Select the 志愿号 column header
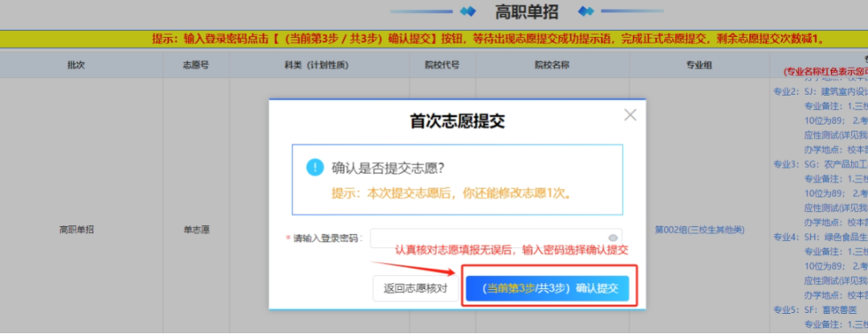Screen dimensions: 868x334 (x=196, y=65)
